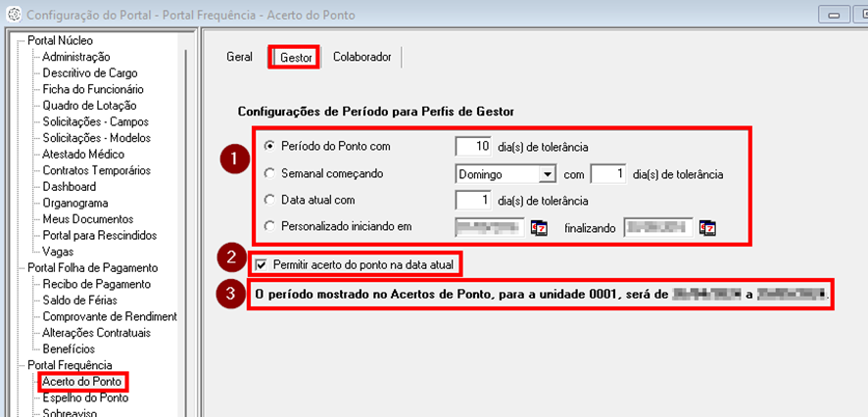Switch to the Geral tab
868x417 pixels.
239,58
